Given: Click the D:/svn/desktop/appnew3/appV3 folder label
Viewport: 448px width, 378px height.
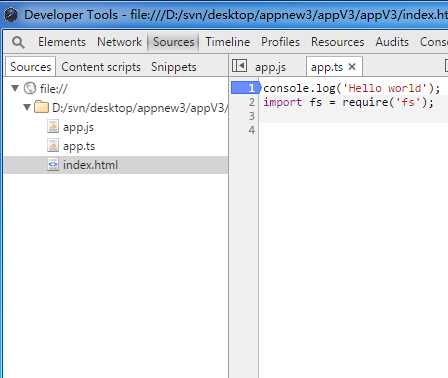Looking at the screenshot, I should coord(140,108).
